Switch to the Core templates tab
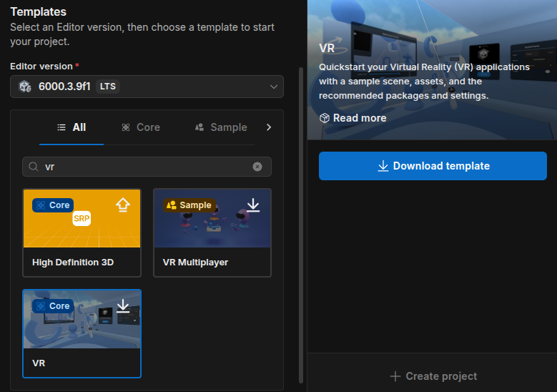This screenshot has width=557, height=392. pyautogui.click(x=140, y=127)
